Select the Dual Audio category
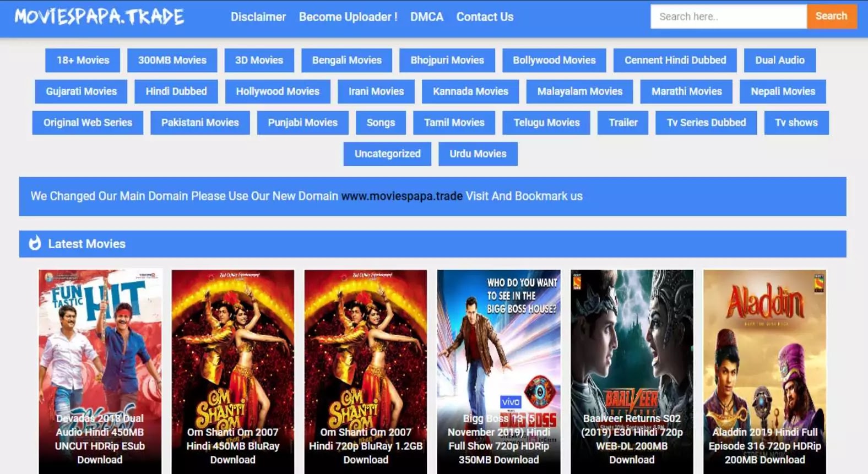Viewport: 868px width, 474px height. pos(780,60)
